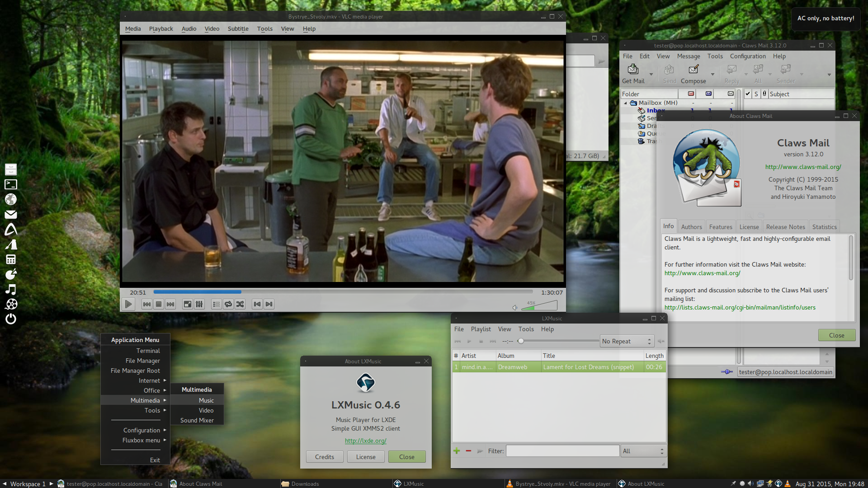Open VLC extended settings equalizer icon
This screenshot has width=868, height=488.
(x=199, y=304)
